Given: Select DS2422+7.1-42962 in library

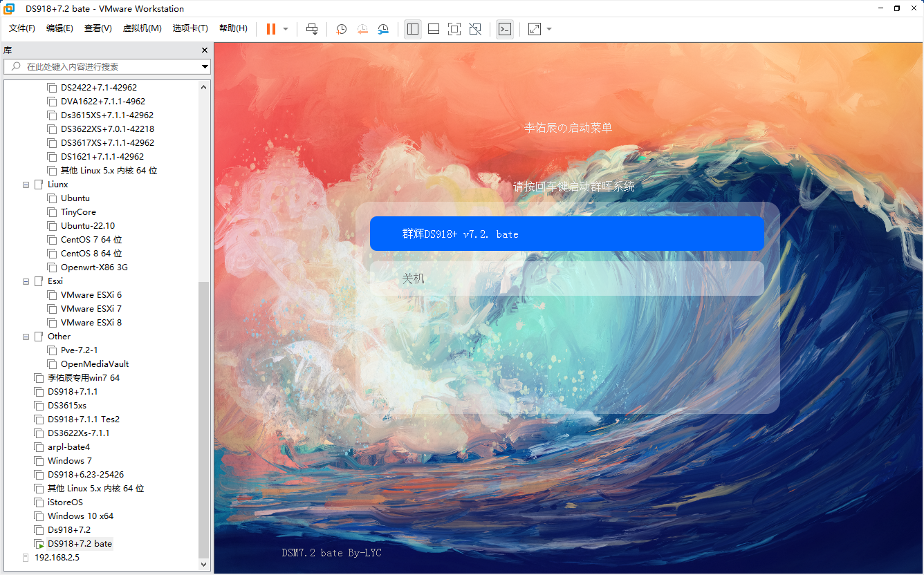Looking at the screenshot, I should (99, 88).
